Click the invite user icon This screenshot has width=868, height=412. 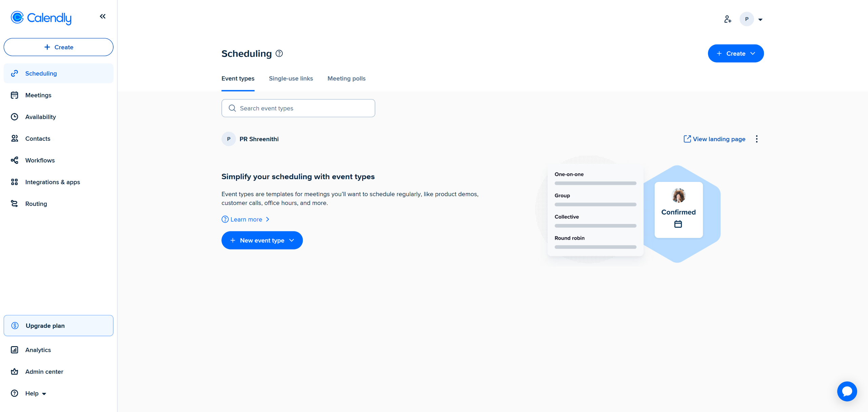[727, 19]
